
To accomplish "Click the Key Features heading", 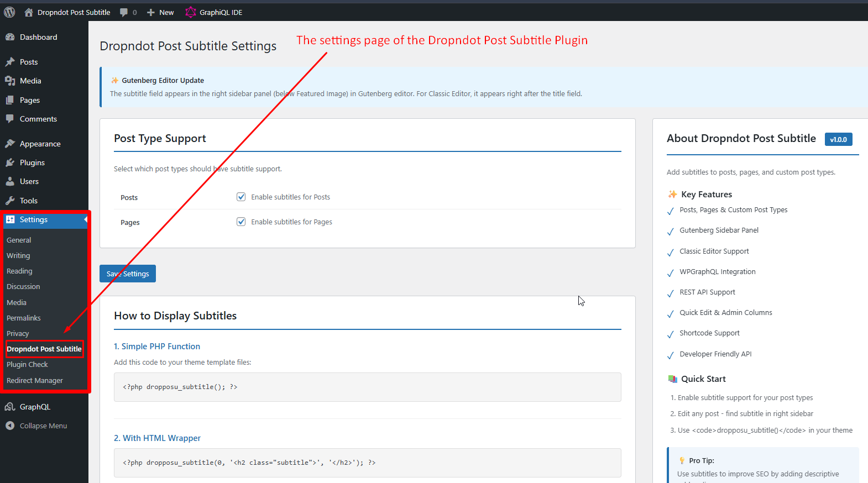I will coord(707,195).
